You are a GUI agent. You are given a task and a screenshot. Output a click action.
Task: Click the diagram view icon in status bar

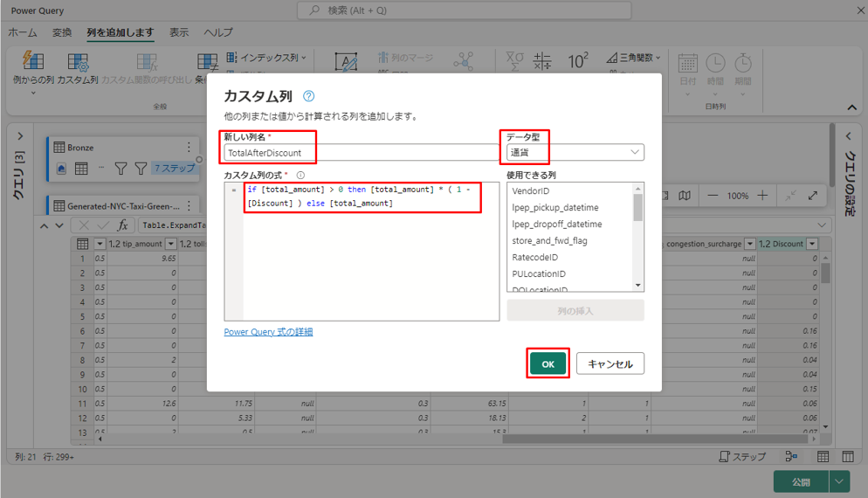point(791,456)
